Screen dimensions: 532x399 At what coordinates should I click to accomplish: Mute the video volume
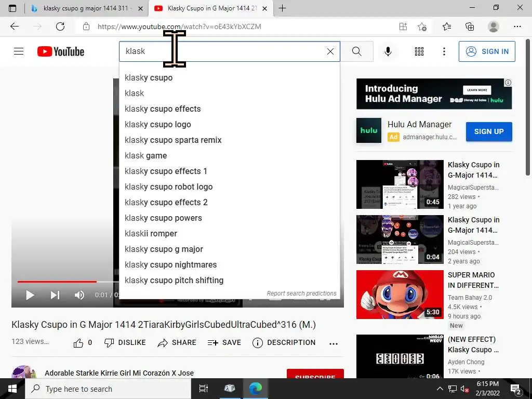click(79, 295)
